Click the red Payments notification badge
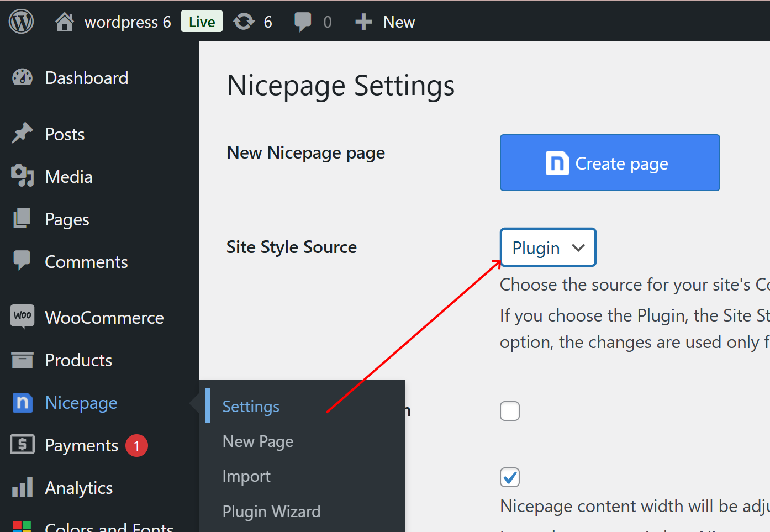770x532 pixels. [x=136, y=446]
